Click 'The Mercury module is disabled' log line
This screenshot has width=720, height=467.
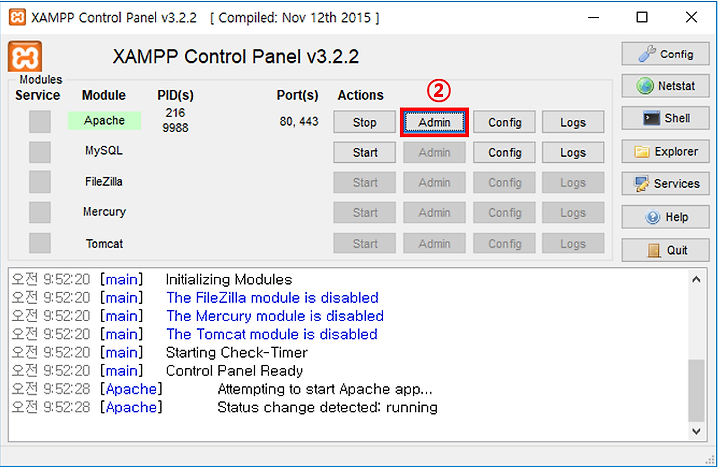(275, 316)
